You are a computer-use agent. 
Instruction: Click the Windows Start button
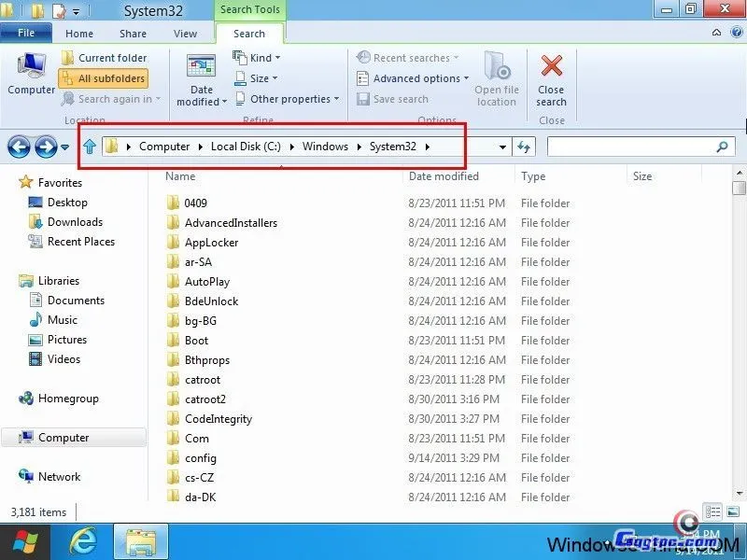(x=25, y=540)
